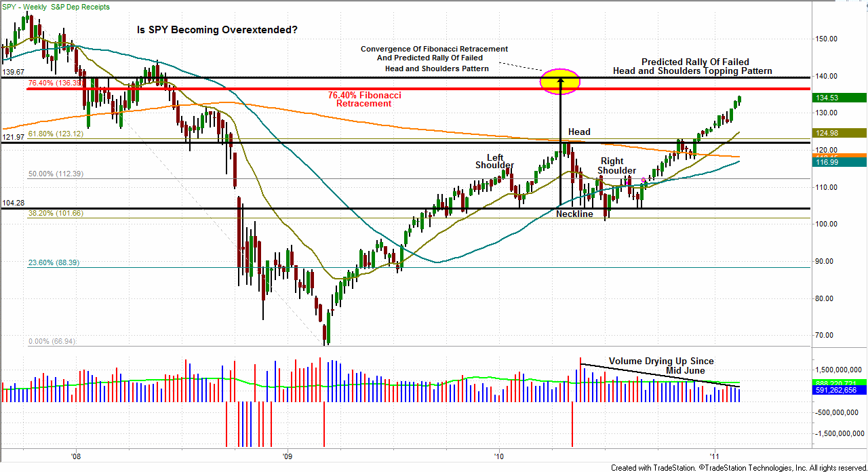The image size is (868, 472).
Task: Select the "76.40% (136.39)" Fibonacci level label
Action: (56, 83)
